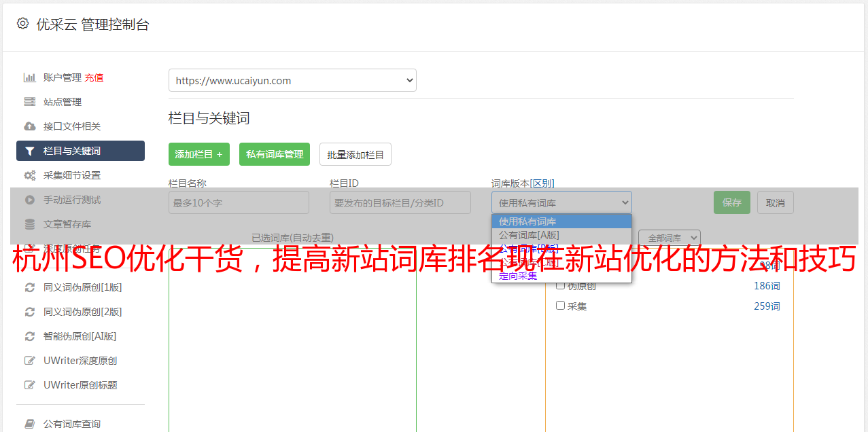Open UWriter深度原创 in the sidebar
Screen dimensions: 868x432
[80, 361]
